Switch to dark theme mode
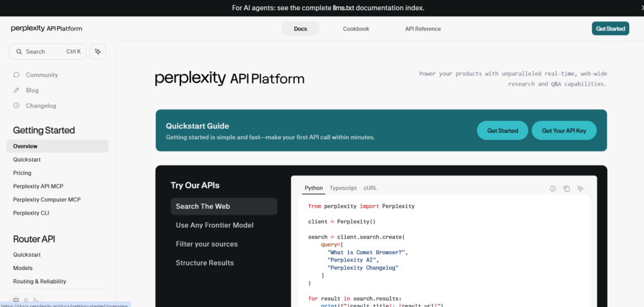This screenshot has height=307, width=644. [36, 300]
